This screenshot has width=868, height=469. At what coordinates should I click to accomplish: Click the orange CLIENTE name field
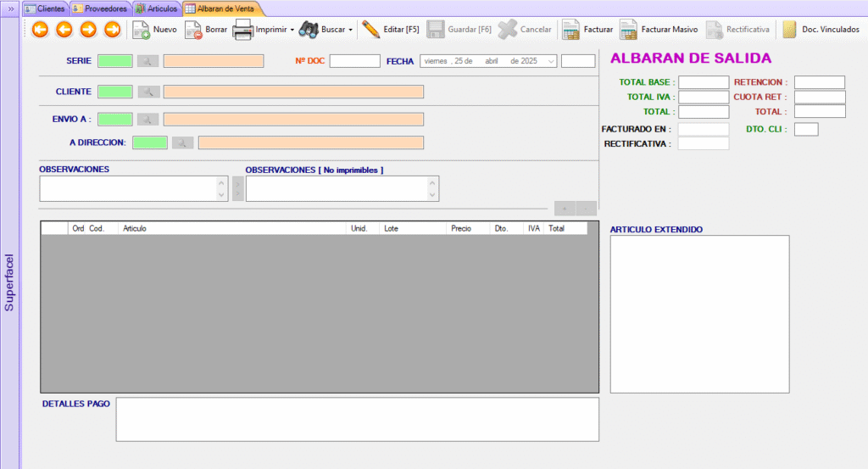coord(293,92)
